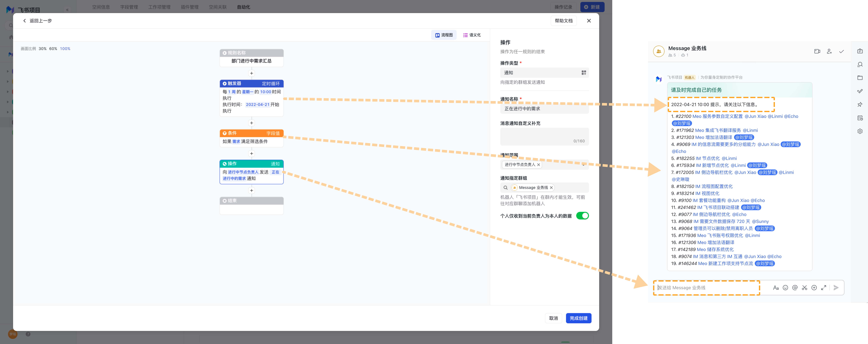The height and width of the screenshot is (344, 868).
Task: Click the Message 业务线 group avatar
Action: (x=659, y=51)
